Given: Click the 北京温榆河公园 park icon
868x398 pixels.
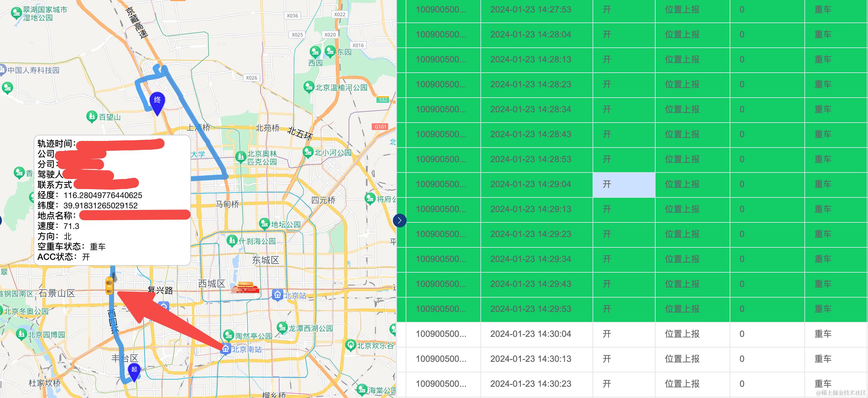Looking at the screenshot, I should point(309,87).
